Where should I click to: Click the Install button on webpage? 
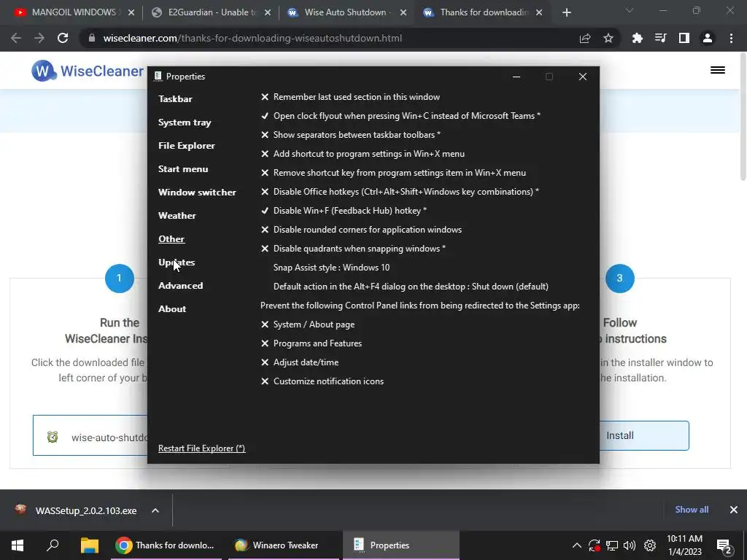(643, 436)
